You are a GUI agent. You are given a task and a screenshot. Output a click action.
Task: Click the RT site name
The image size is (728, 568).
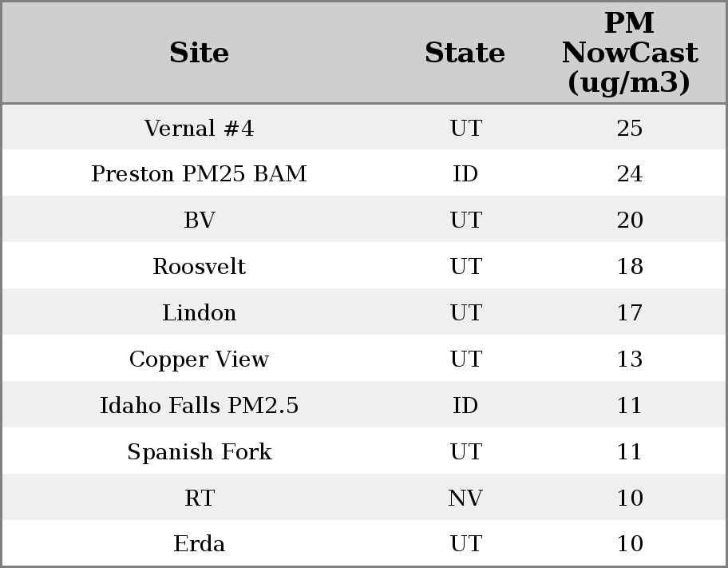200,498
